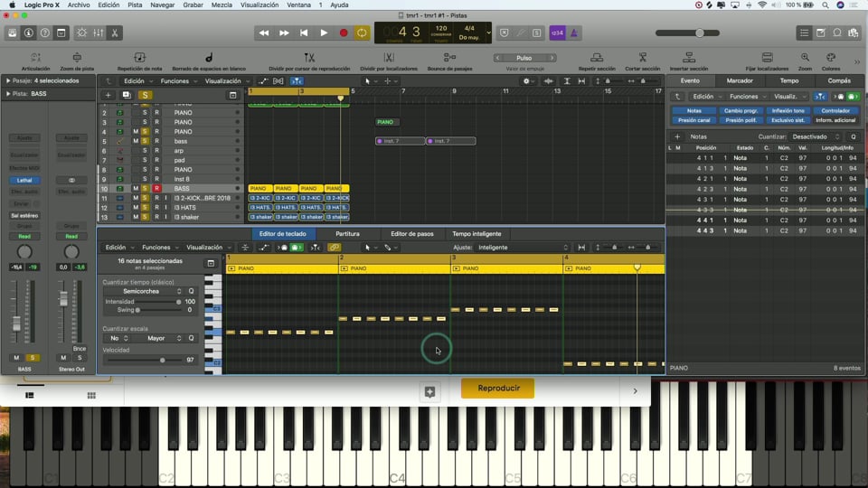The height and width of the screenshot is (488, 868).
Task: Click Cortar sección icon
Action: pos(643,57)
